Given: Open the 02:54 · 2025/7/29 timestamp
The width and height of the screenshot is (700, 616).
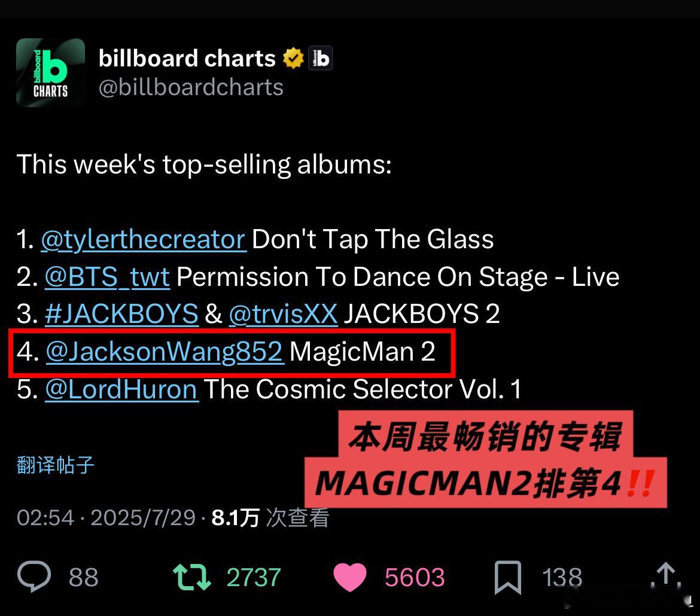Looking at the screenshot, I should 106,518.
